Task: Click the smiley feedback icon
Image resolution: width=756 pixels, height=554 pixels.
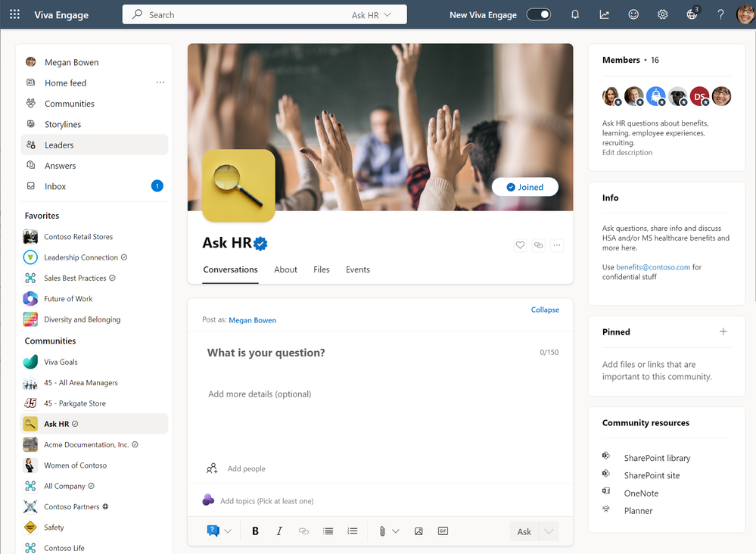Action: click(633, 14)
